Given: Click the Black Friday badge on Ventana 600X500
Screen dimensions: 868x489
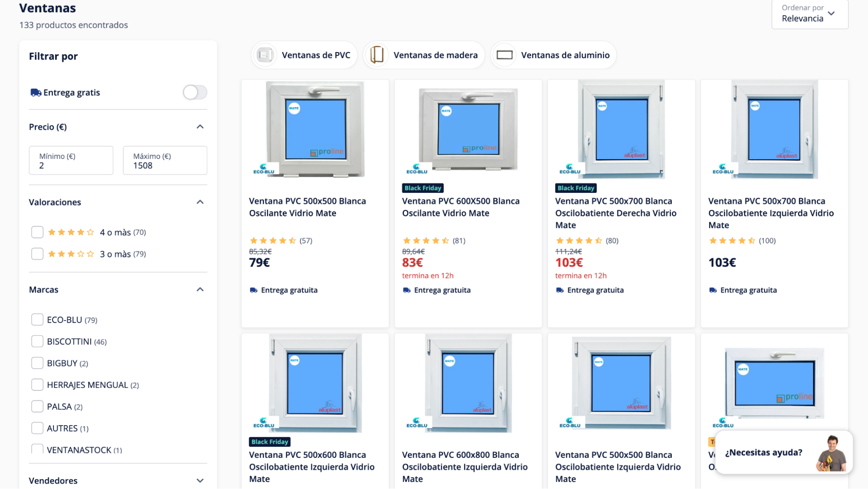Looking at the screenshot, I should point(423,188).
